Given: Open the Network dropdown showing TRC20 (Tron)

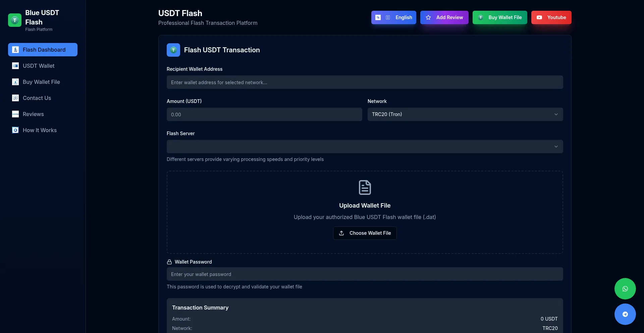Looking at the screenshot, I should tap(465, 114).
